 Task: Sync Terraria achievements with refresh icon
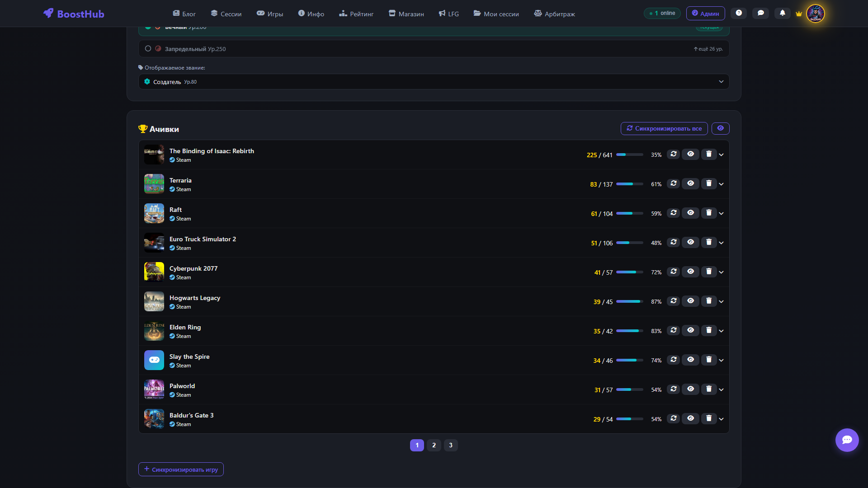click(x=673, y=183)
